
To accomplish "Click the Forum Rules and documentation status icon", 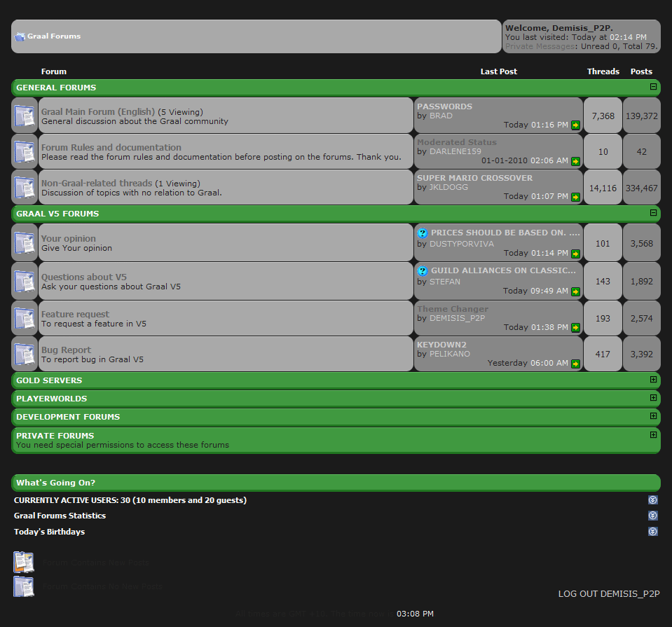I will [25, 152].
